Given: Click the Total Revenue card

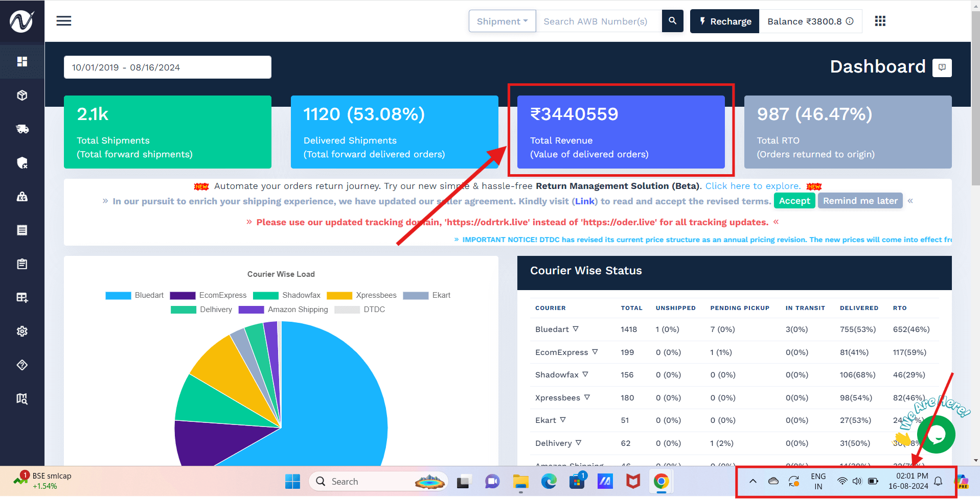Looking at the screenshot, I should 621,132.
